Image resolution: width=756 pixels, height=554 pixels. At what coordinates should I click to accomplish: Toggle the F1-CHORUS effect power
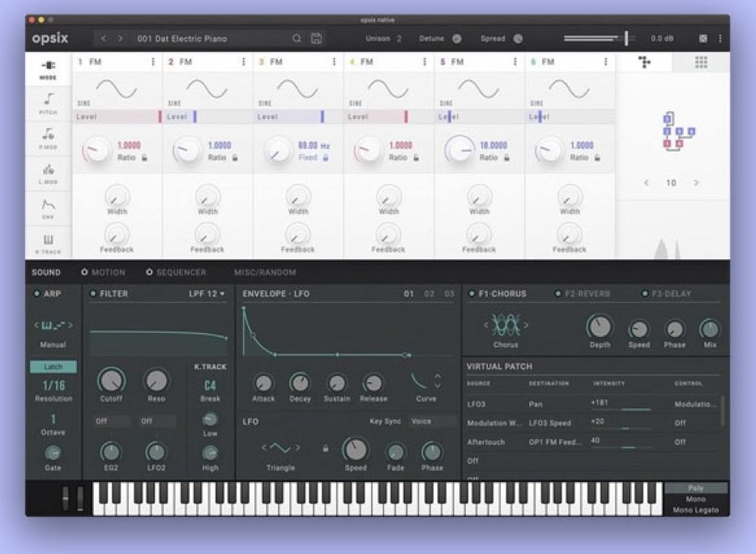[472, 293]
